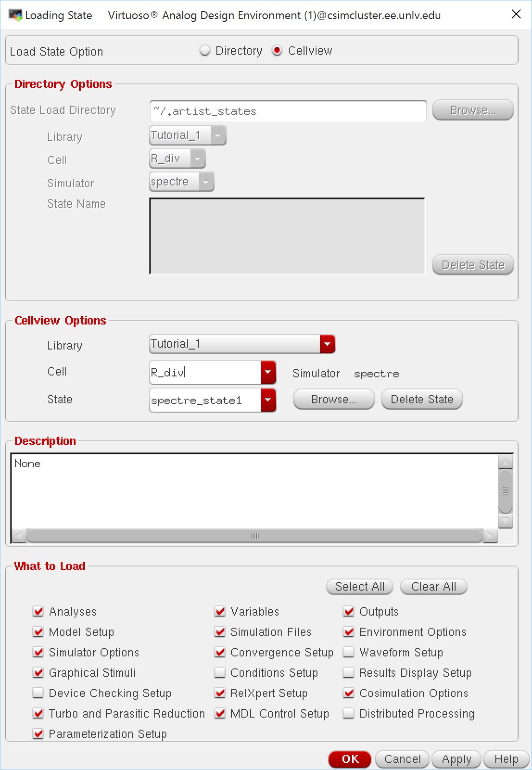Click Description scroll down arrow

[505, 521]
